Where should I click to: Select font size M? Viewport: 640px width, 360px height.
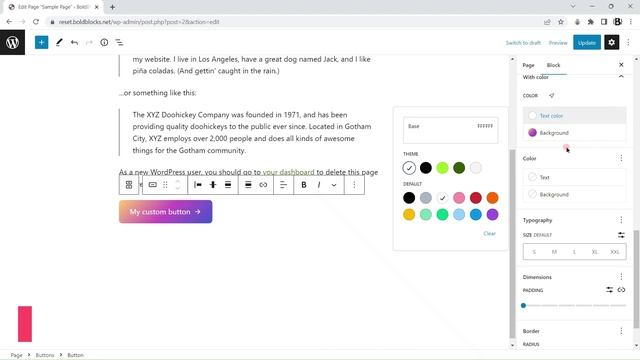point(554,252)
